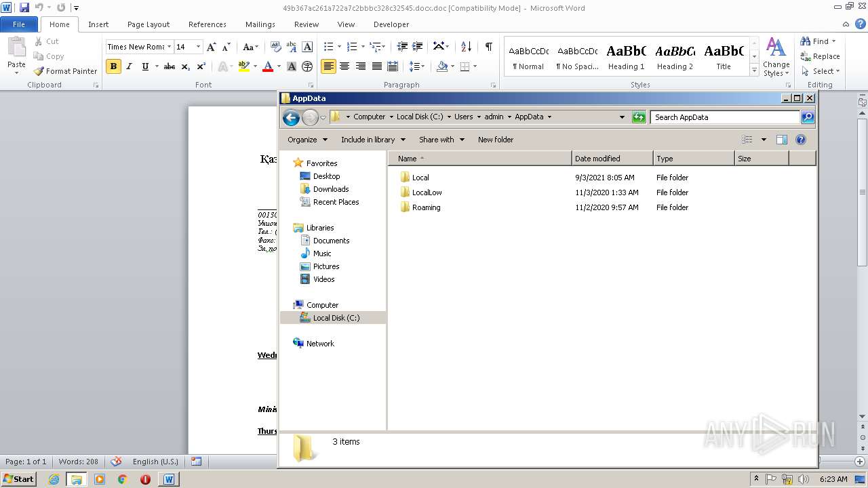This screenshot has width=868, height=488.
Task: Click the Format Painter tool
Action: (x=65, y=71)
